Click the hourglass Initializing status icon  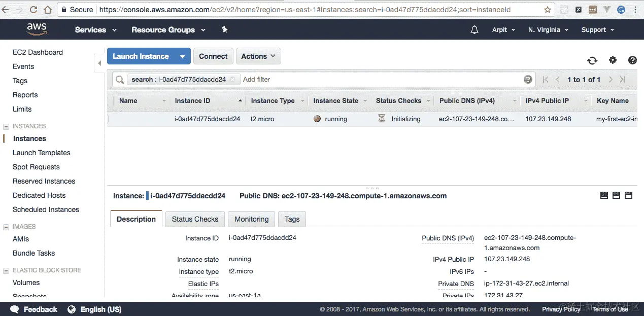[x=382, y=118]
